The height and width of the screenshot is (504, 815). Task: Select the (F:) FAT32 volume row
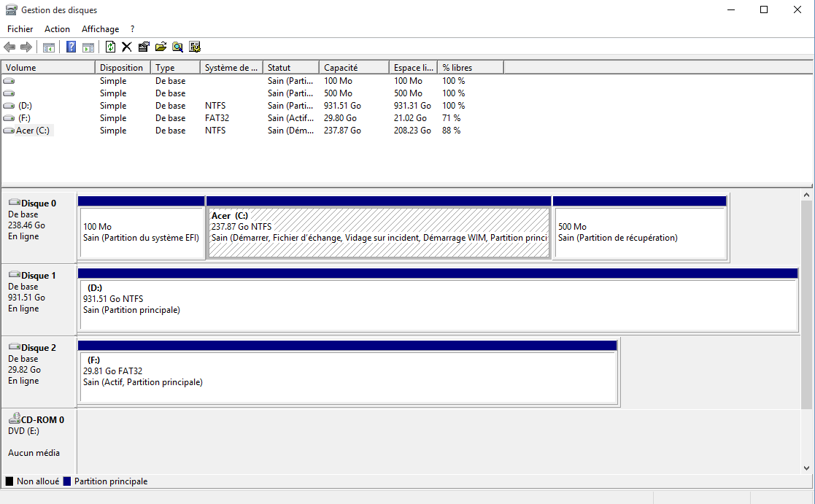tap(25, 118)
